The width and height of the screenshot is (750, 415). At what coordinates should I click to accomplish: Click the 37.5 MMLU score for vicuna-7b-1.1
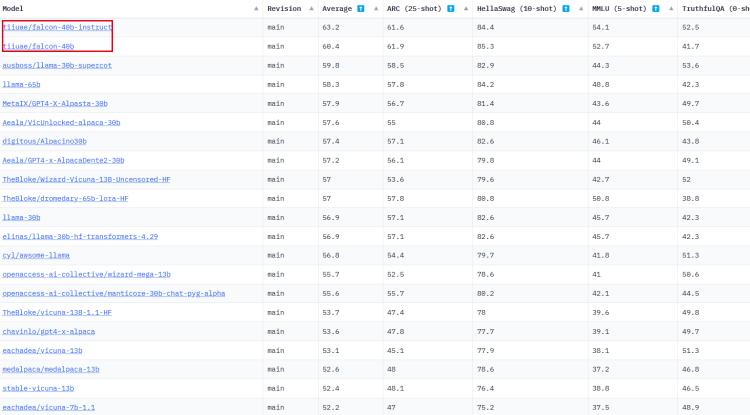pos(601,407)
